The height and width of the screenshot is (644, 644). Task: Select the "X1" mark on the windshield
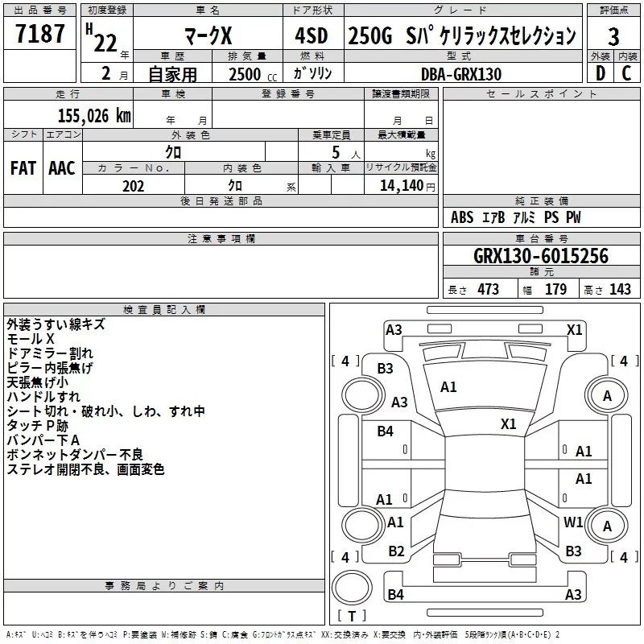click(509, 424)
